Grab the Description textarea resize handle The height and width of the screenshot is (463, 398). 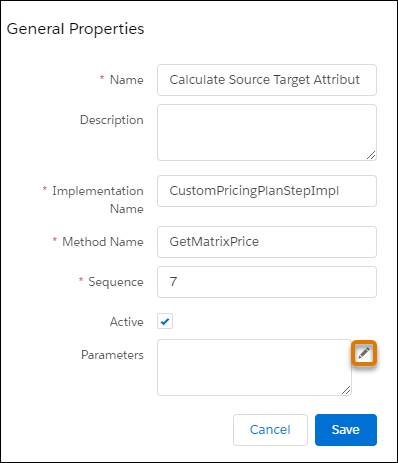pyautogui.click(x=371, y=155)
